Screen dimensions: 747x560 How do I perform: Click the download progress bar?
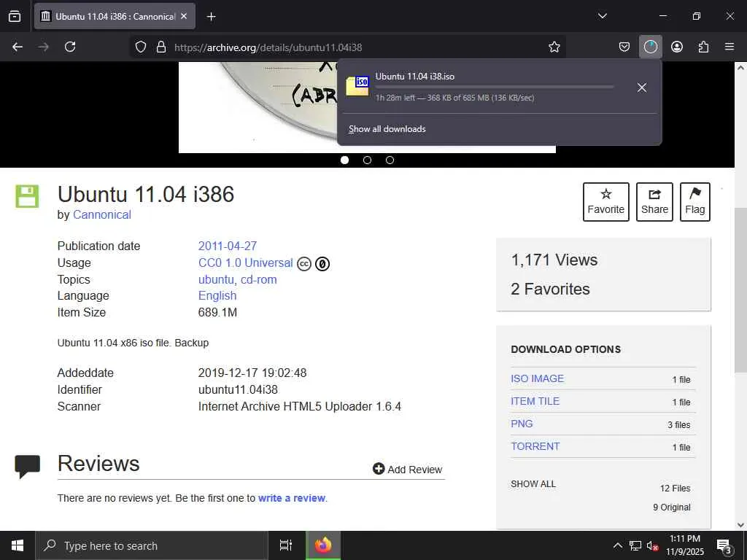coord(495,87)
